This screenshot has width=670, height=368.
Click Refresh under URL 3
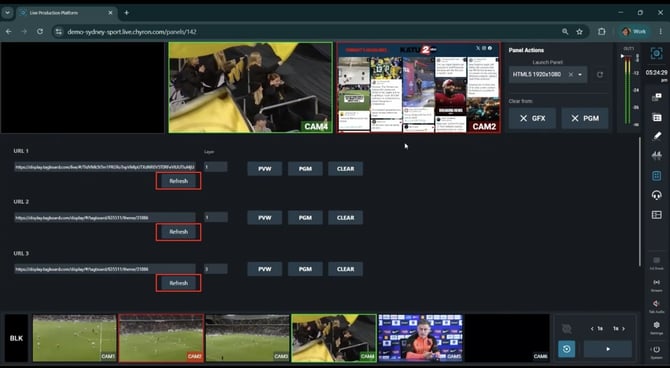click(x=179, y=283)
